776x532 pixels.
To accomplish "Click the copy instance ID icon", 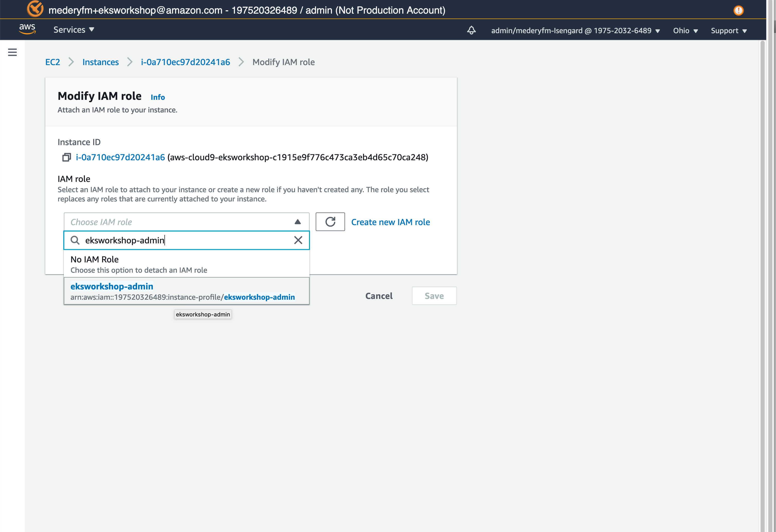I will point(67,157).
